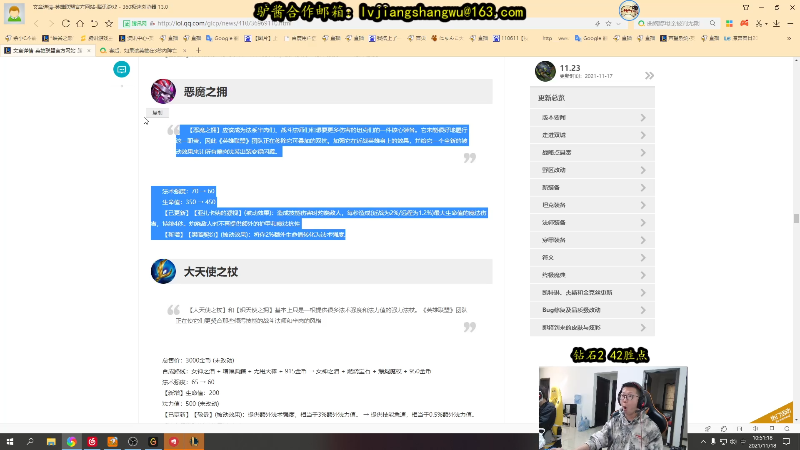Screen dimensions: 800x450
Task: Jump to the 新装备 sidebar section
Action: click(592, 188)
